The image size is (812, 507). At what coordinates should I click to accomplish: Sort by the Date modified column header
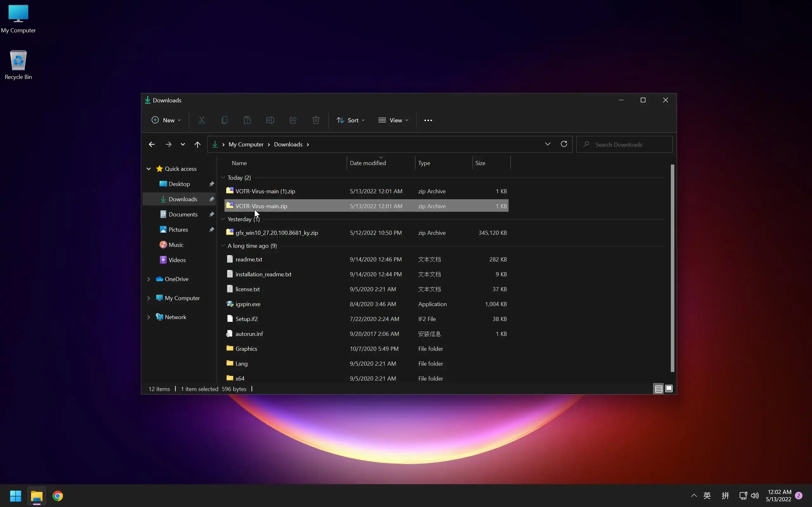pyautogui.click(x=368, y=163)
